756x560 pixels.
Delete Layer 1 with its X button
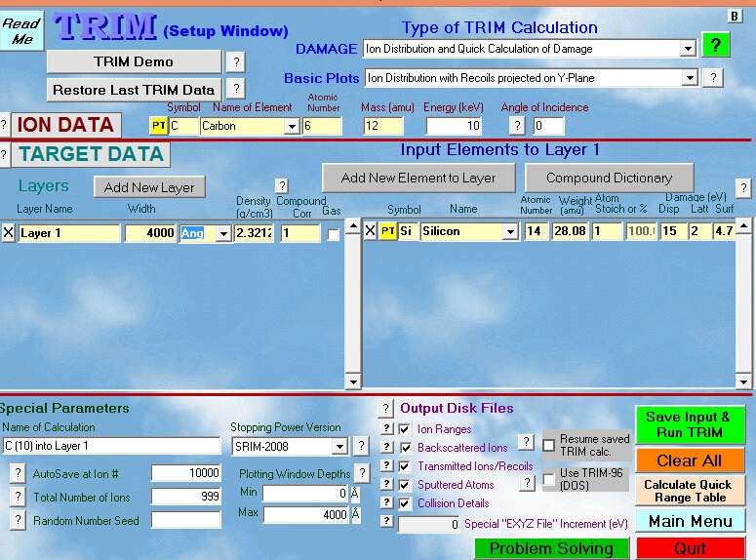(8, 233)
